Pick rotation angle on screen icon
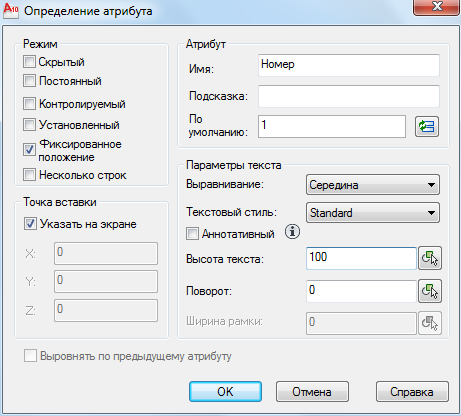 coord(430,291)
